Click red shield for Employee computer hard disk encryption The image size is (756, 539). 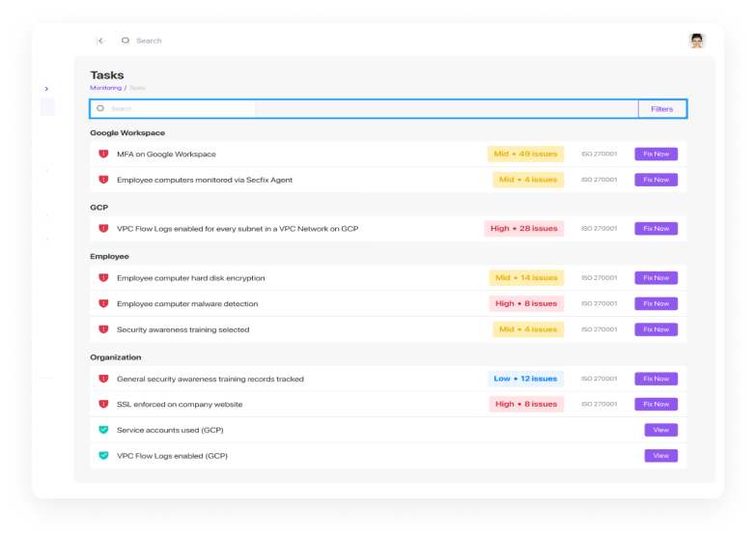103,278
